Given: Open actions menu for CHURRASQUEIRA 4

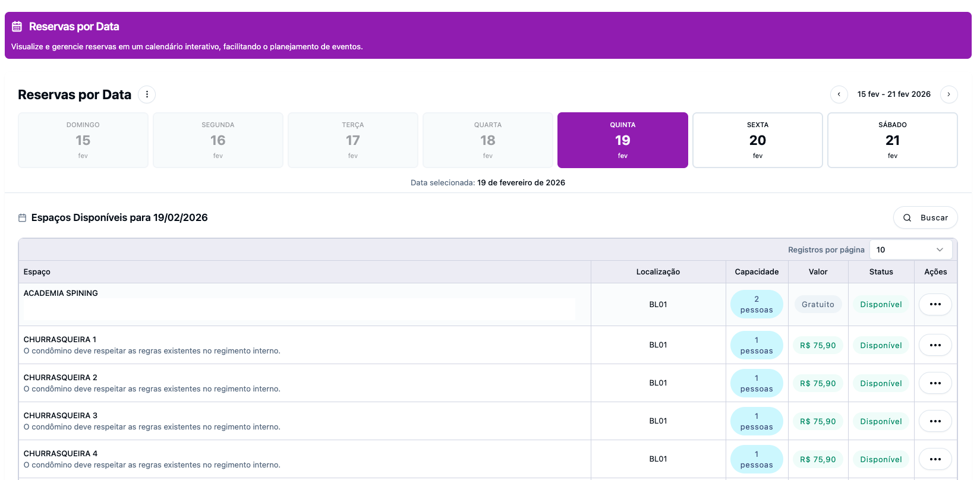Looking at the screenshot, I should pyautogui.click(x=935, y=459).
